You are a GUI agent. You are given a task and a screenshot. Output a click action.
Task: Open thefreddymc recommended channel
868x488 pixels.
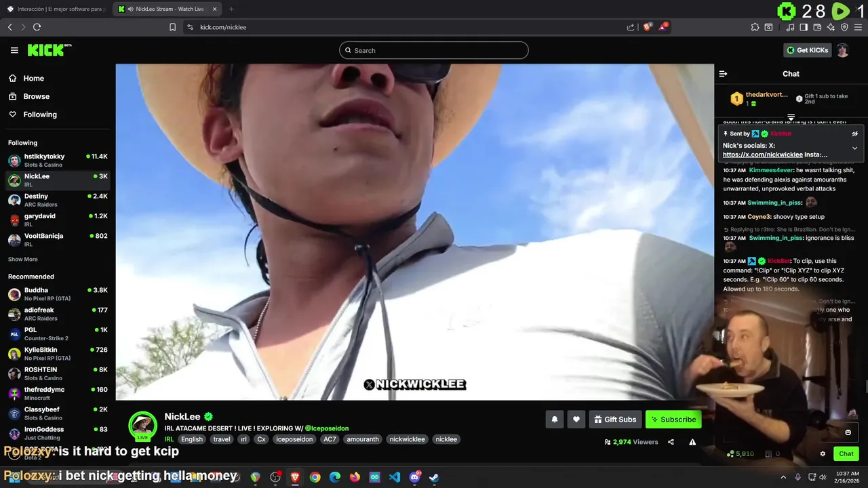tap(58, 393)
